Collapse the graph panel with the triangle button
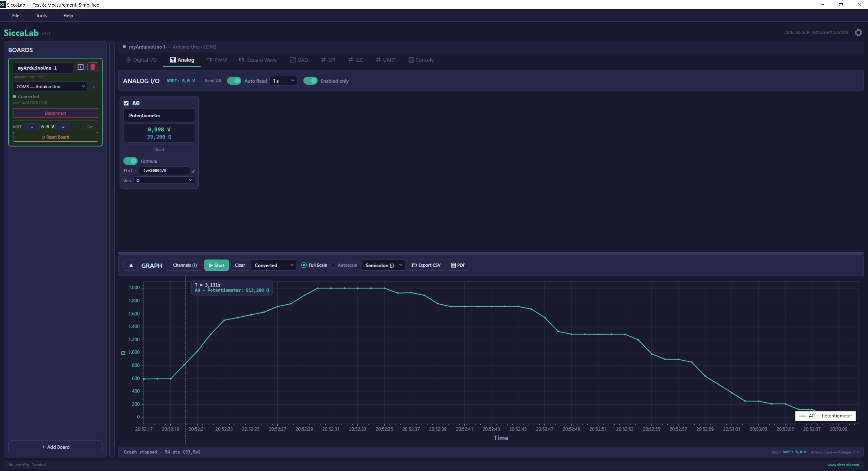Viewport: 868px width, 471px height. [x=131, y=265]
